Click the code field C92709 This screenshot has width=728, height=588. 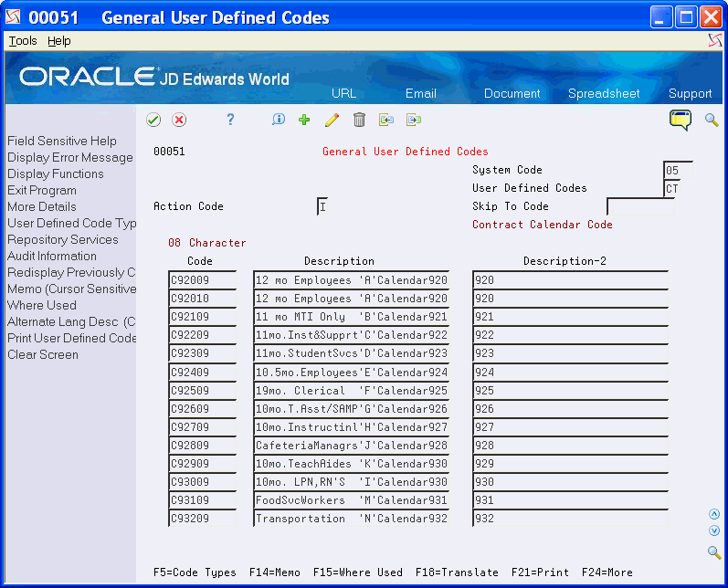tap(203, 427)
